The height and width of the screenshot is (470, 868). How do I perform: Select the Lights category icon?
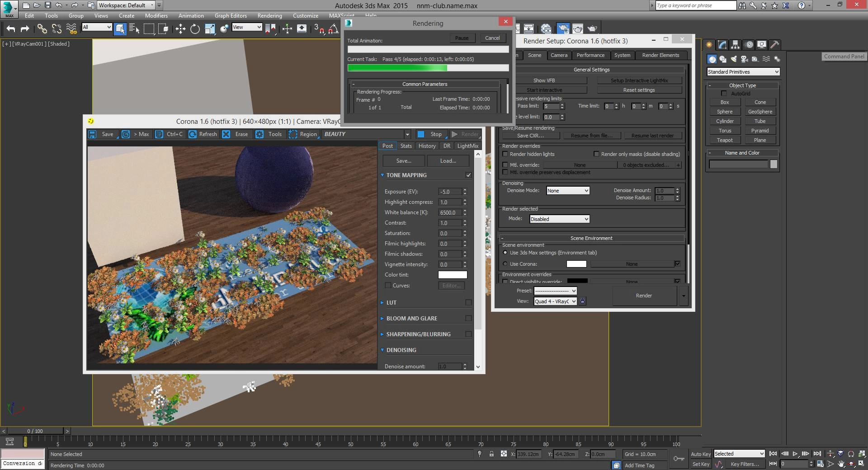(x=734, y=59)
